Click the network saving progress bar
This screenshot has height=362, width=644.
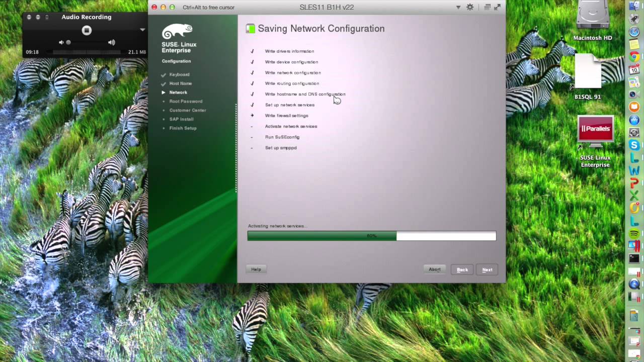click(x=372, y=236)
